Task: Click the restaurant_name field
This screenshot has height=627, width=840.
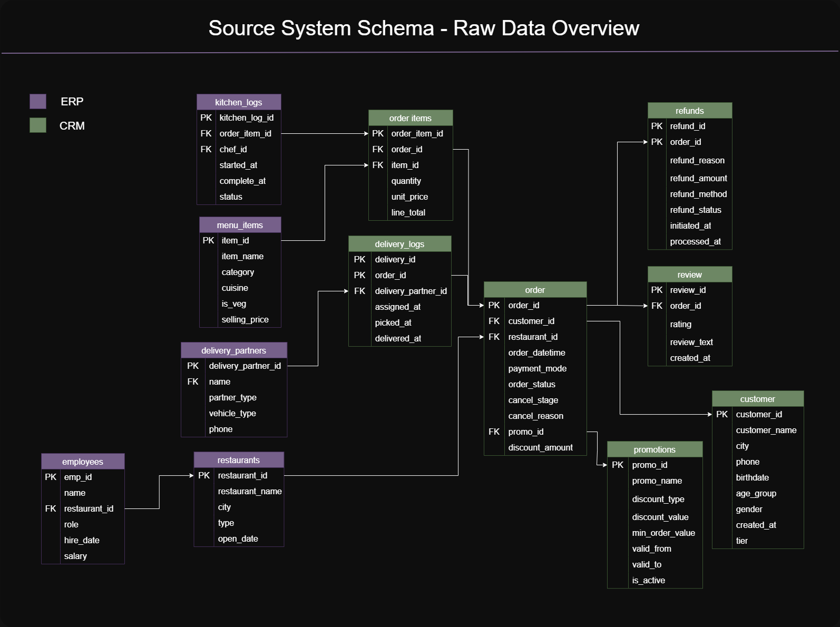Action: tap(250, 491)
